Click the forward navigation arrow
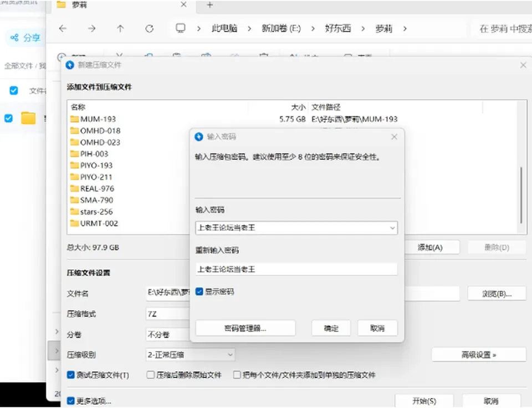 coord(91,29)
